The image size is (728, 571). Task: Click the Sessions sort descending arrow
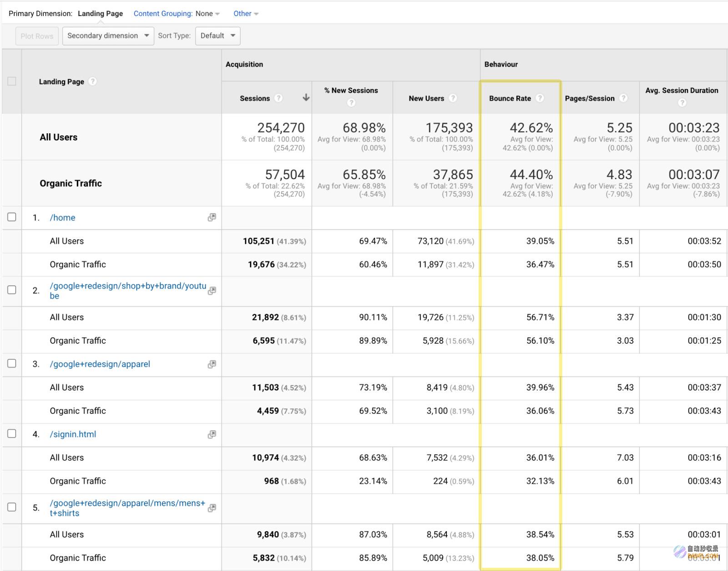tap(306, 97)
